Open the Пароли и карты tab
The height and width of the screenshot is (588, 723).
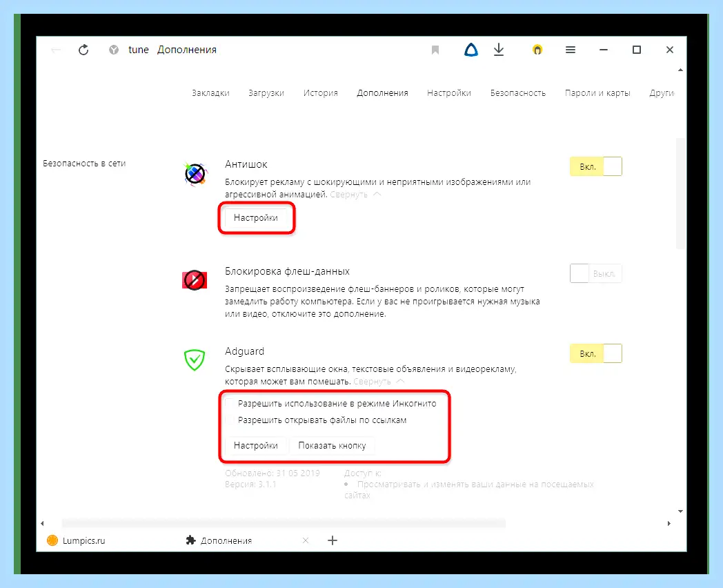point(597,92)
